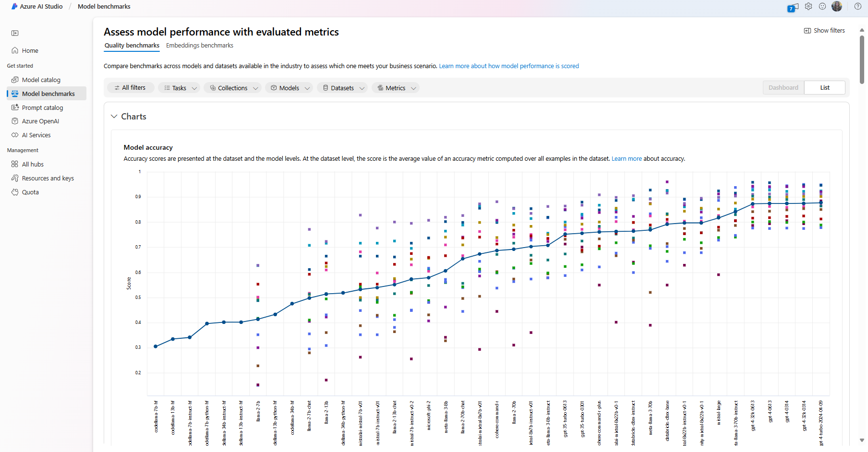Image resolution: width=868 pixels, height=452 pixels.
Task: Open the Tasks filter dropdown
Action: click(x=179, y=88)
